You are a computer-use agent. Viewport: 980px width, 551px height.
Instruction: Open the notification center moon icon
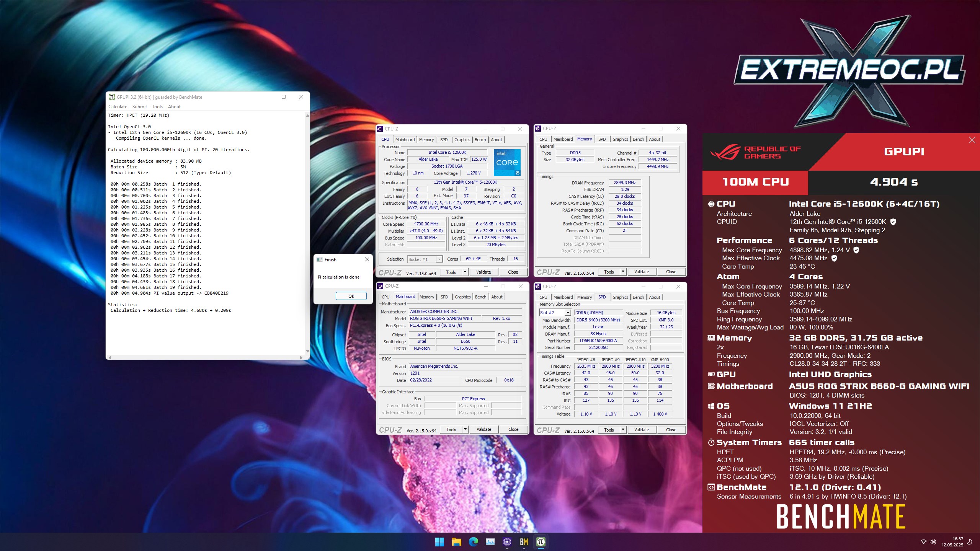[970, 542]
